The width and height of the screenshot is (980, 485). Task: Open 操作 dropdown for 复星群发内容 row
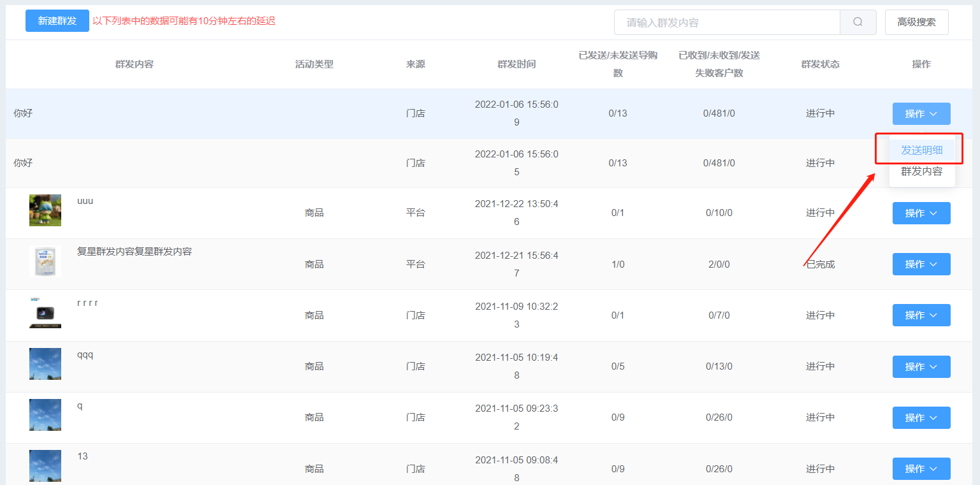click(x=921, y=264)
